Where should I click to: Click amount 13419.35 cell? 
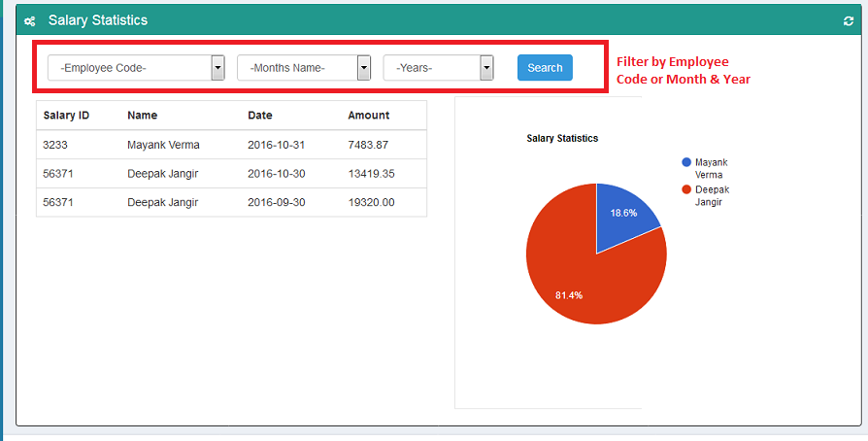click(372, 174)
